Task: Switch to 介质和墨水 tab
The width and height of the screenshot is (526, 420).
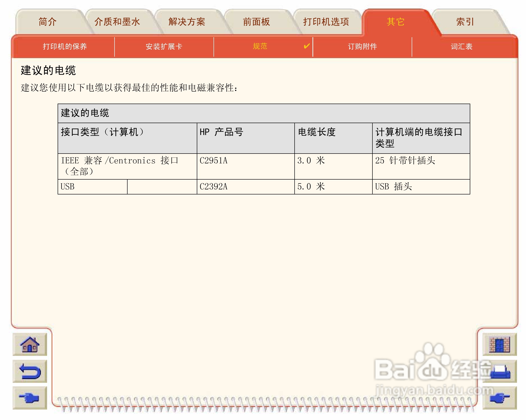Action: (x=117, y=22)
